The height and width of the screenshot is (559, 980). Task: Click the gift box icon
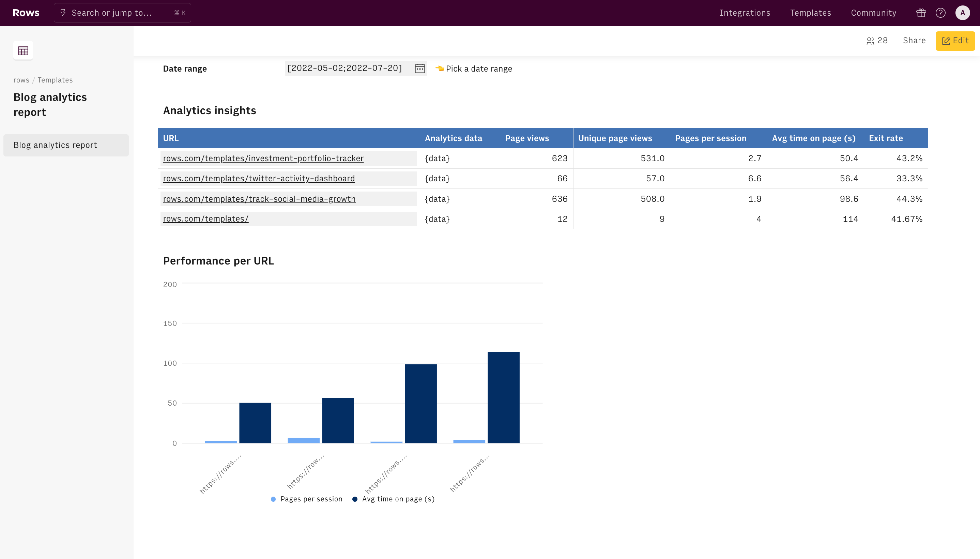921,13
